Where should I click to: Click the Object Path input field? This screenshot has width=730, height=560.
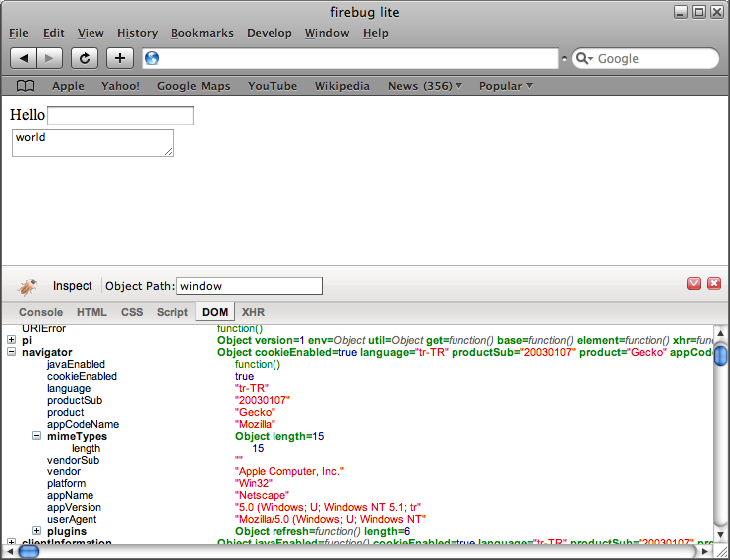[250, 286]
